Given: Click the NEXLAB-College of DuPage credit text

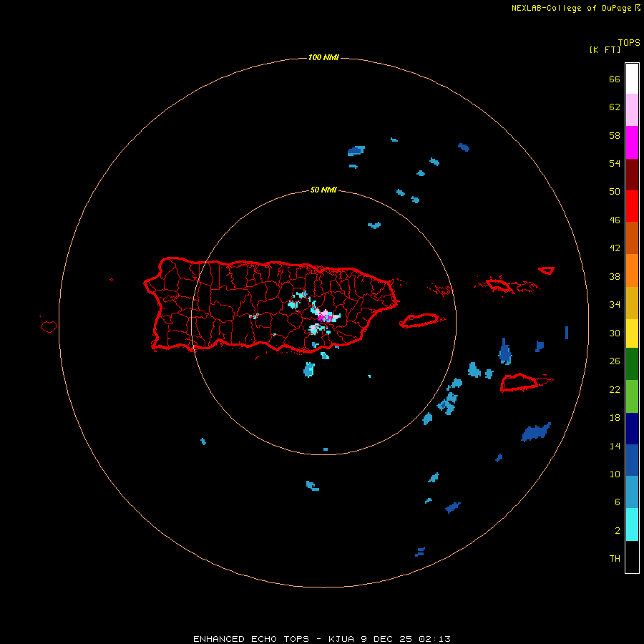Looking at the screenshot, I should pyautogui.click(x=571, y=8).
